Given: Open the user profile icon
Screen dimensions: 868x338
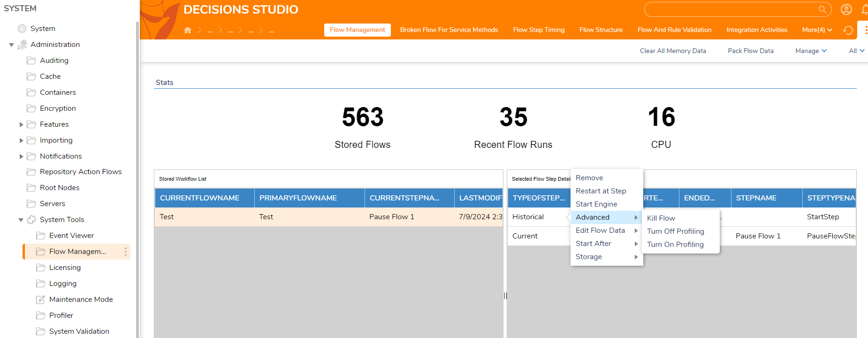Looking at the screenshot, I should pyautogui.click(x=846, y=9).
